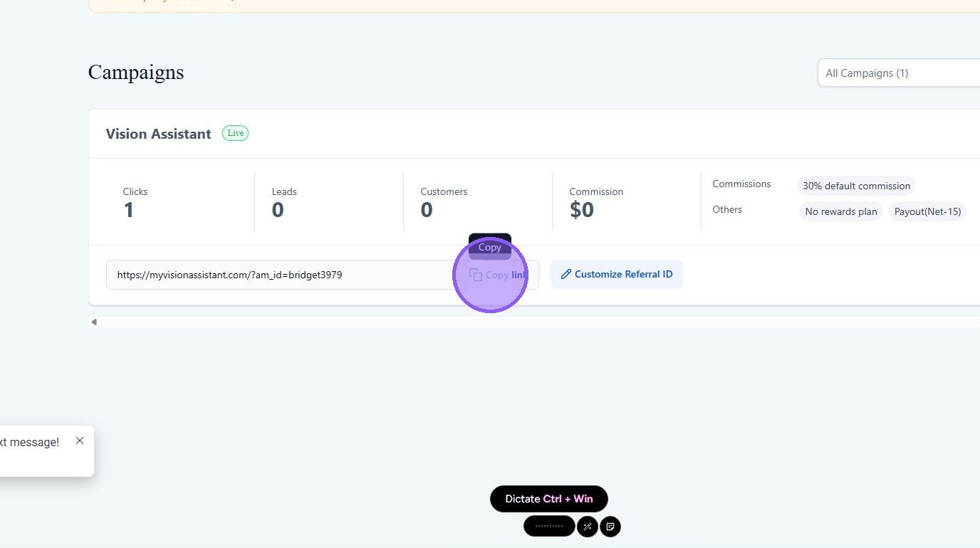Click the 30% default commission tag
This screenshot has height=548, width=980.
pyautogui.click(x=857, y=186)
